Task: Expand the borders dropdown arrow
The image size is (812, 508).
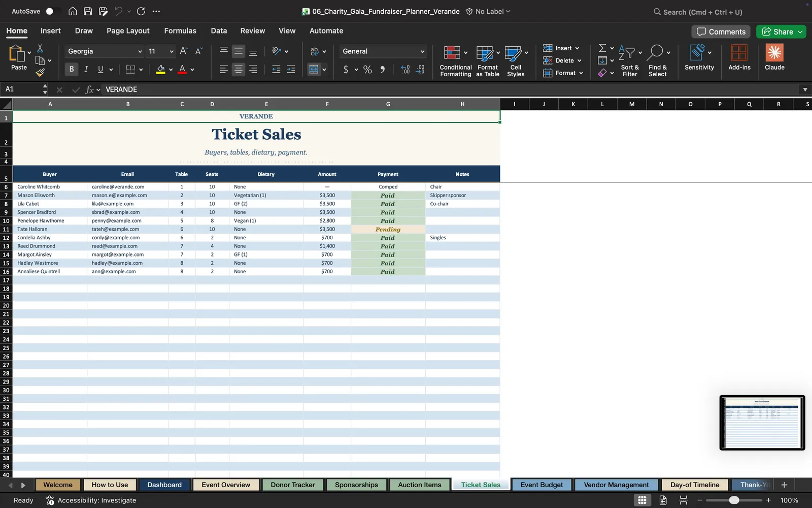Action: pos(141,70)
